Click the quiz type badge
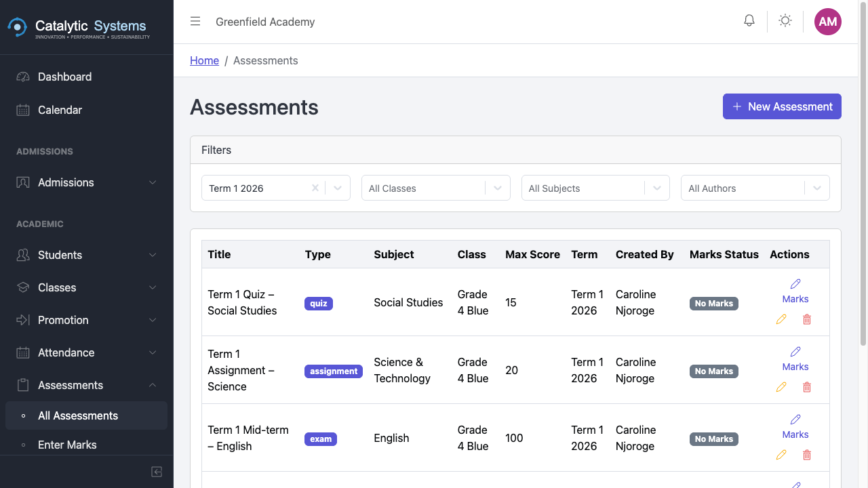 pos(319,303)
